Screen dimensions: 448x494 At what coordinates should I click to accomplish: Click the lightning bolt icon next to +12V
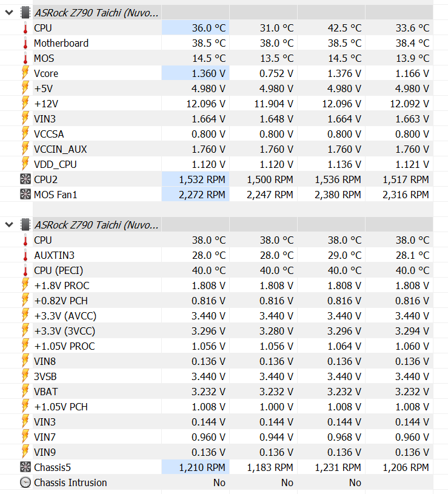click(25, 103)
